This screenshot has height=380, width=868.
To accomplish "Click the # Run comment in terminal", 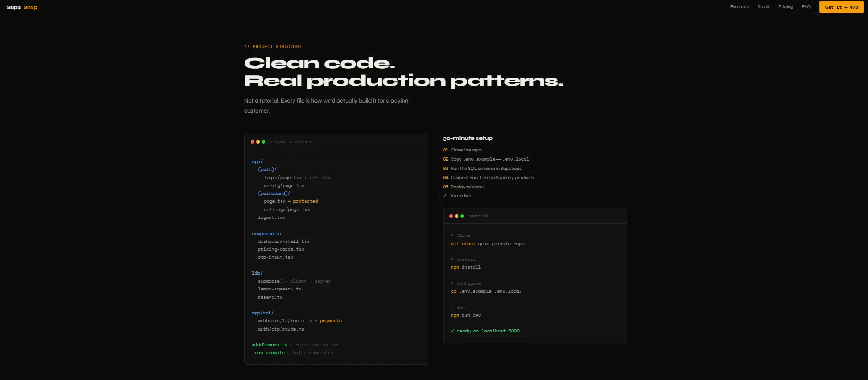I will click(458, 308).
